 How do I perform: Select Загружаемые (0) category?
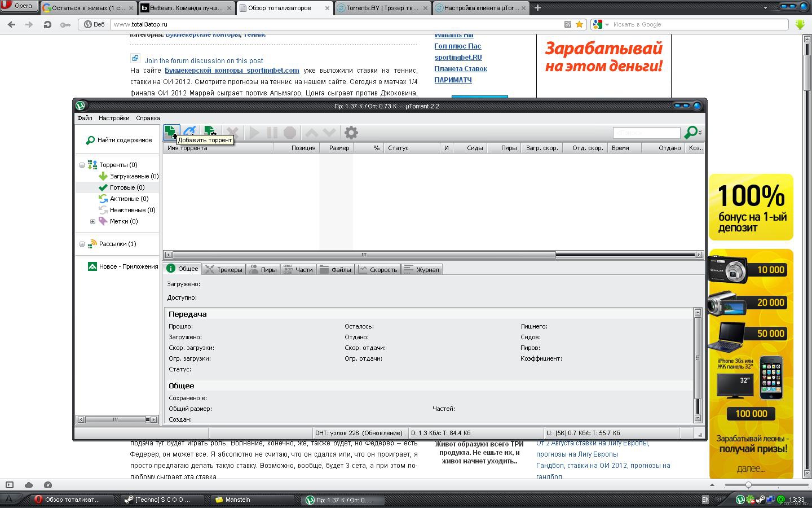129,176
